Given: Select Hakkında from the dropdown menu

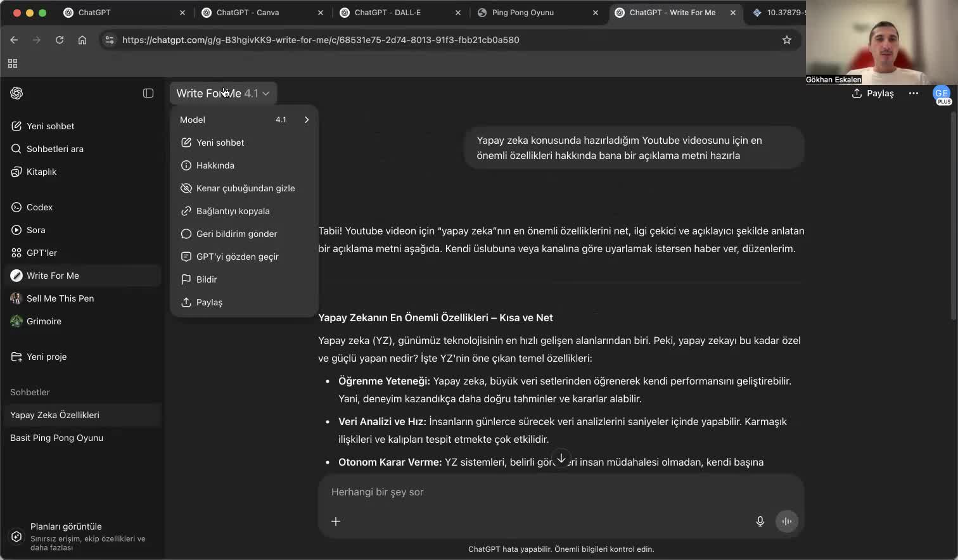Looking at the screenshot, I should (244, 165).
